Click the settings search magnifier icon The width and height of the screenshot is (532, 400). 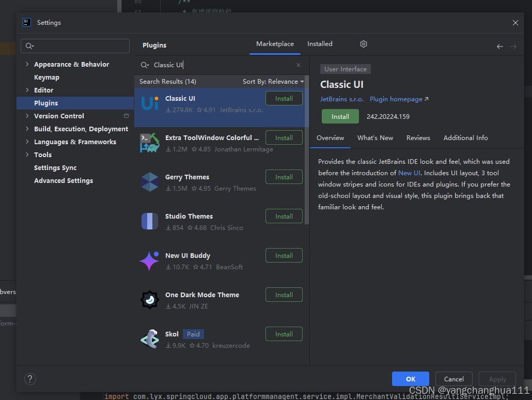30,46
